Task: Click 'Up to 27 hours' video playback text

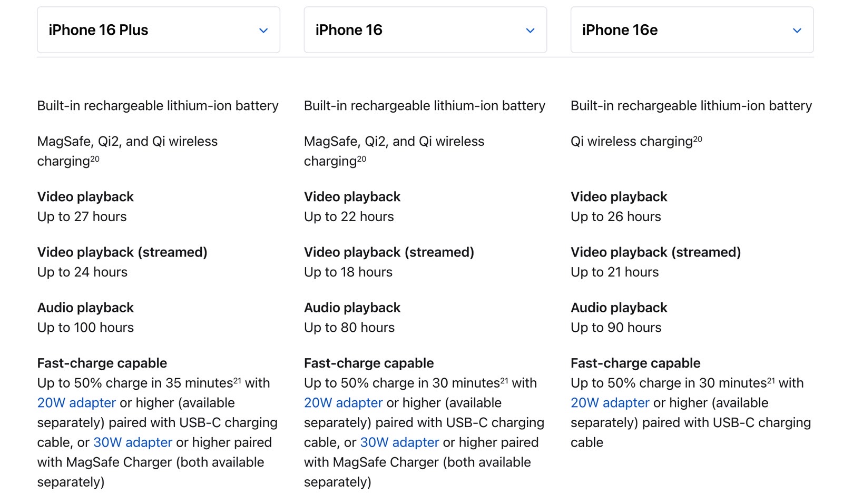Action: [x=82, y=216]
